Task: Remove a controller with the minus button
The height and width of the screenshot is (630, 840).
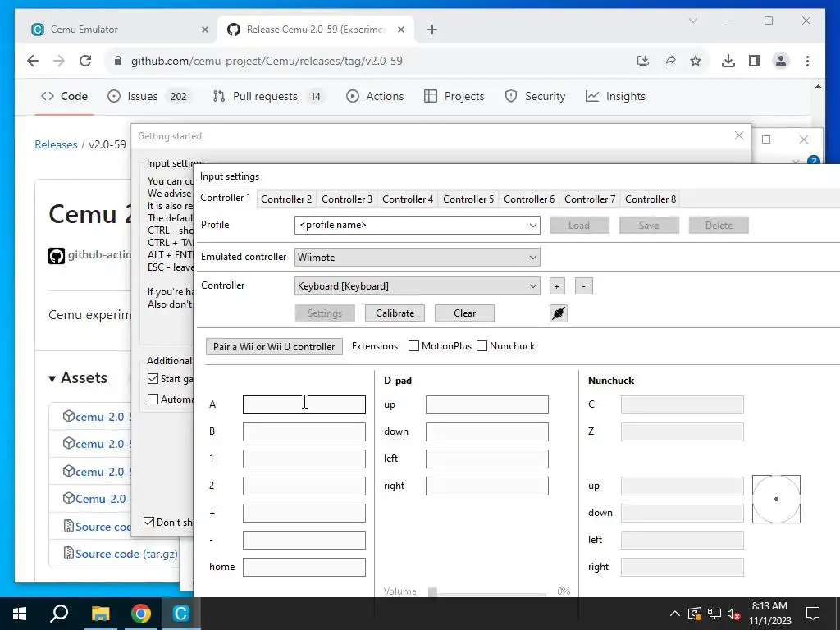Action: point(583,286)
